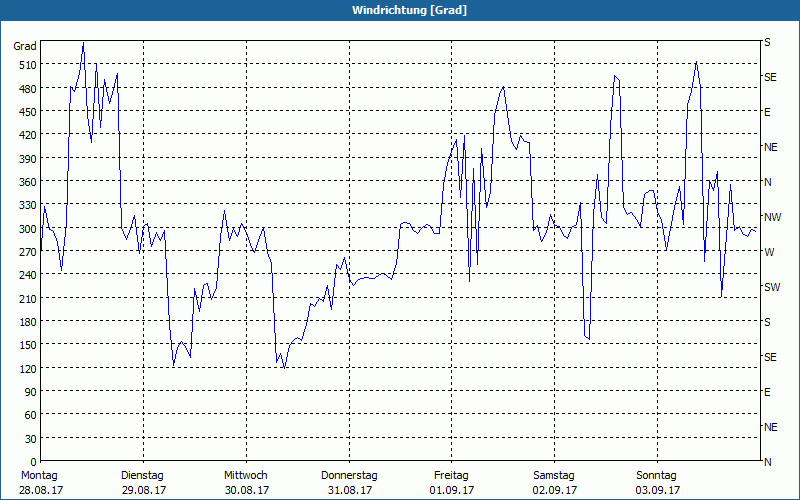Select the 30 degree axis label
Viewport: 800px width, 500px height.
[x=31, y=439]
